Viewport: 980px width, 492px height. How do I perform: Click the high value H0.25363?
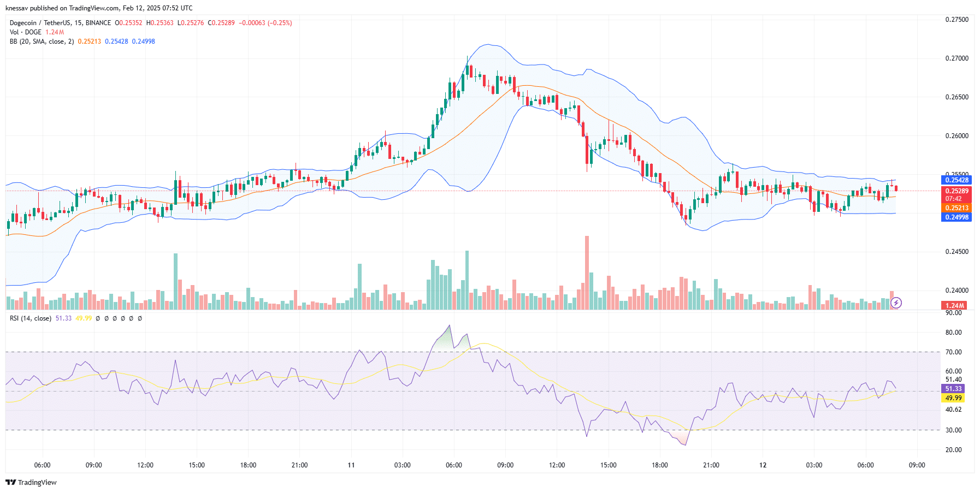click(x=160, y=23)
